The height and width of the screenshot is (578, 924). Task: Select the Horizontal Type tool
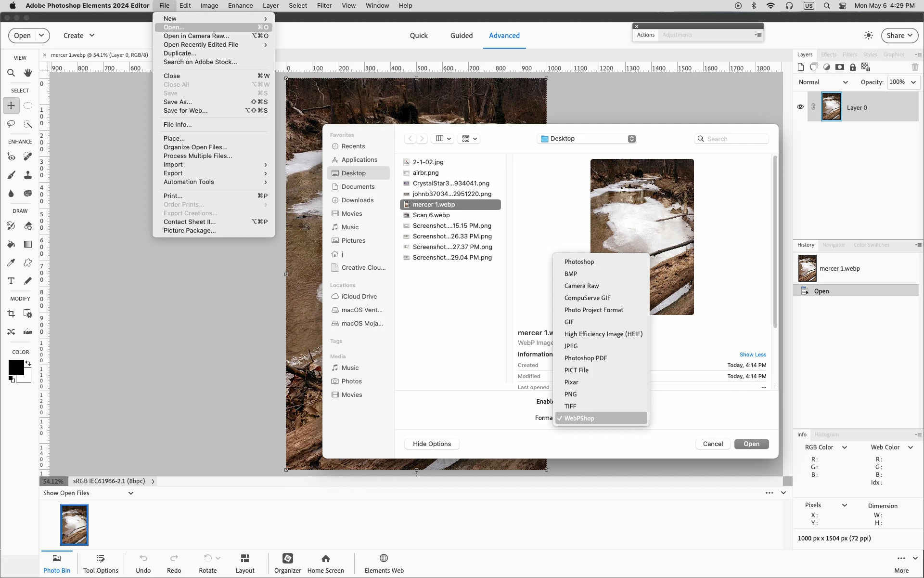click(11, 281)
